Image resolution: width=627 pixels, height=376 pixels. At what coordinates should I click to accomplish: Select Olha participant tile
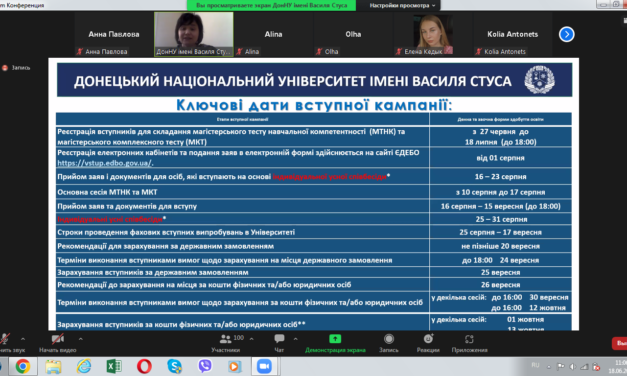(x=353, y=34)
